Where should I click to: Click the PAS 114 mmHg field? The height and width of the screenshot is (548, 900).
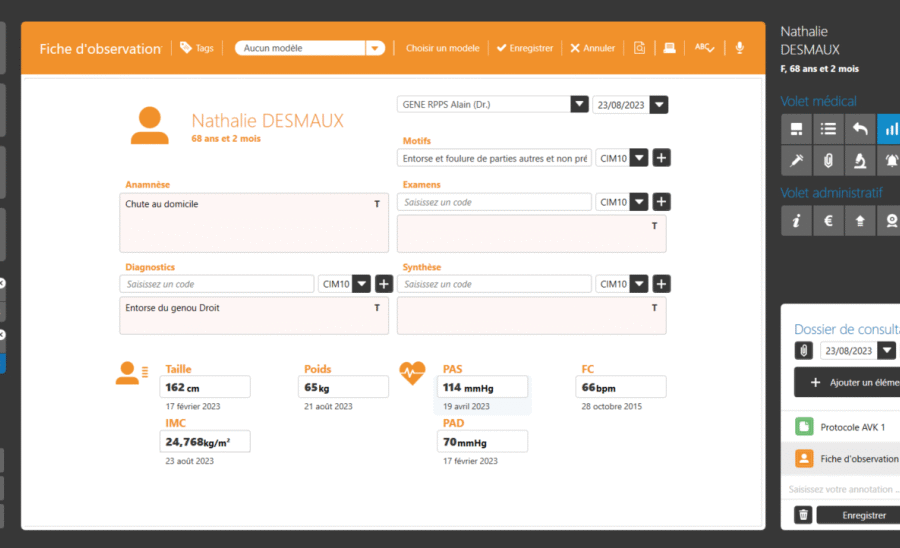(x=482, y=387)
